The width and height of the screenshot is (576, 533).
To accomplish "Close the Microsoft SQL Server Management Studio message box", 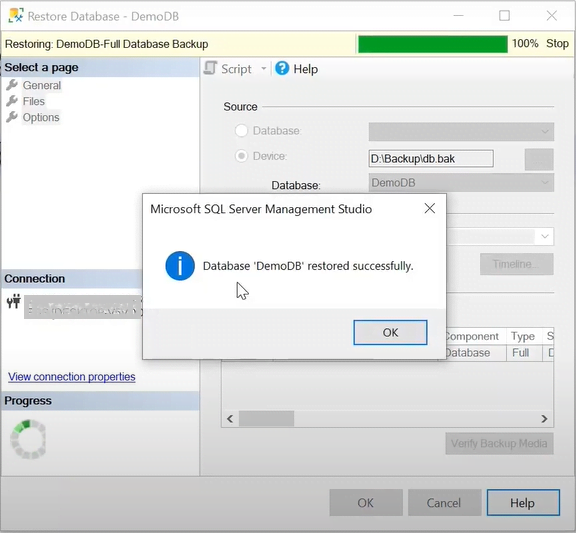I will click(429, 209).
